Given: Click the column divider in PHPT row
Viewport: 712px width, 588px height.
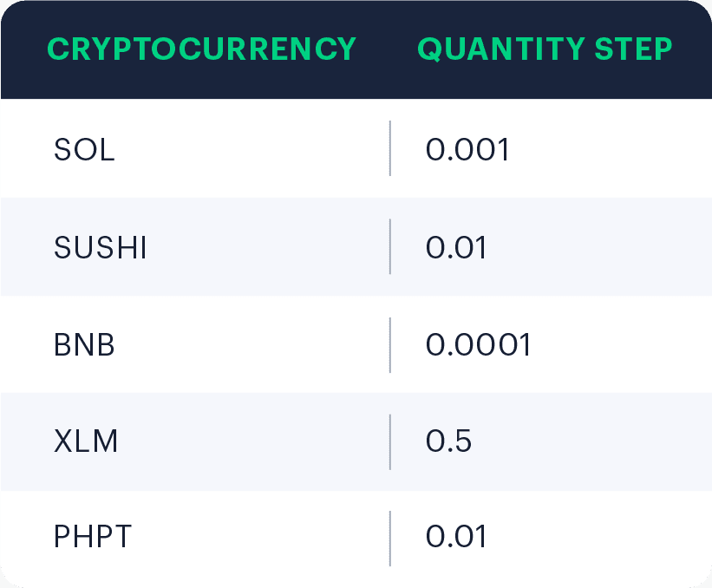Looking at the screenshot, I should coord(390,539).
